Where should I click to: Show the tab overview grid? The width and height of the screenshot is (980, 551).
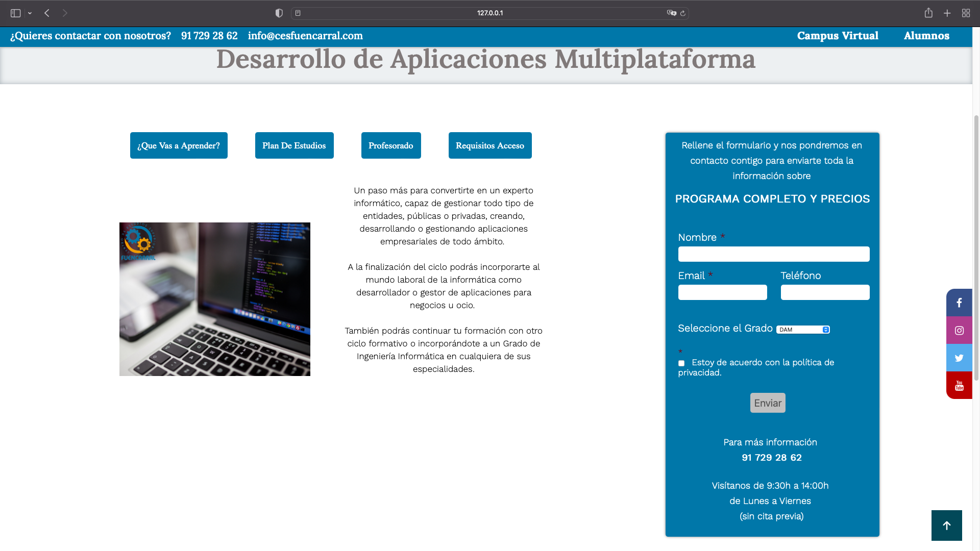pos(966,13)
